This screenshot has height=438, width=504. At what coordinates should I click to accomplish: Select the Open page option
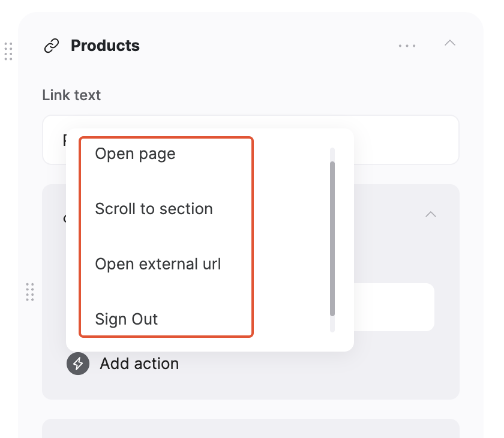pyautogui.click(x=135, y=154)
